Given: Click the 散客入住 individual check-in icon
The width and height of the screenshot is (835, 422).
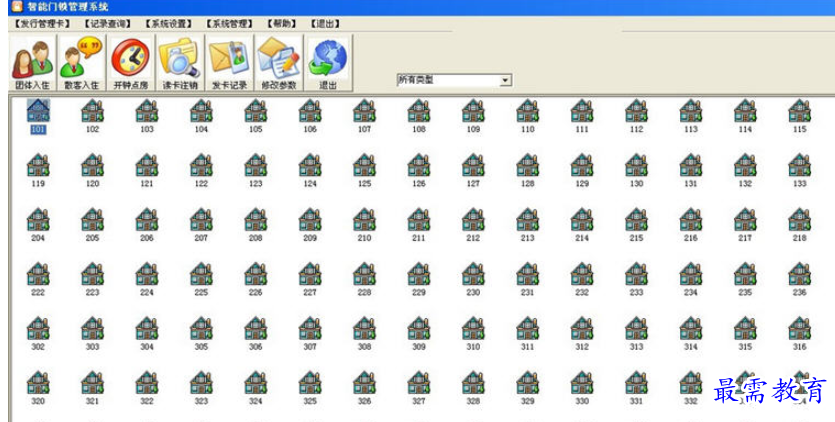Looking at the screenshot, I should point(81,63).
